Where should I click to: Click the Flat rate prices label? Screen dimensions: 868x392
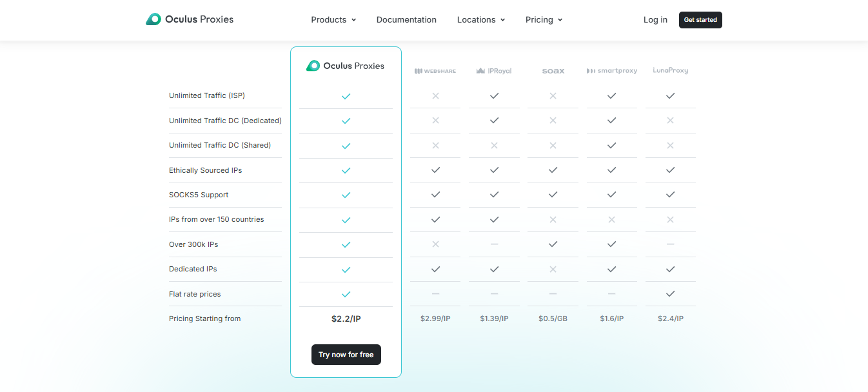195,294
